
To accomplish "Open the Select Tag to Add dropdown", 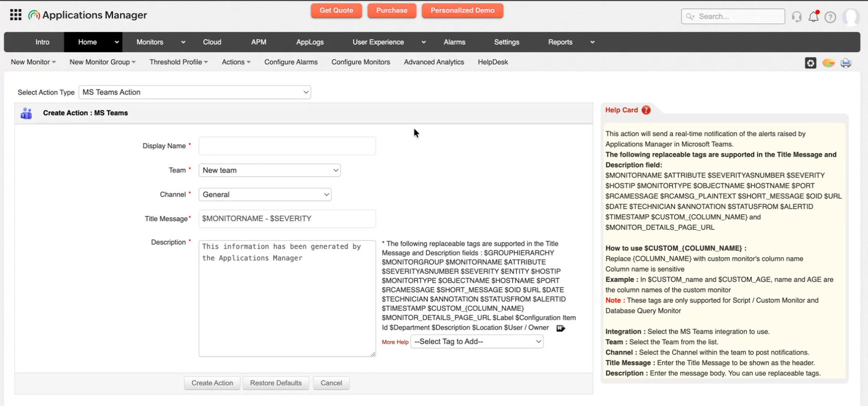I will click(477, 341).
